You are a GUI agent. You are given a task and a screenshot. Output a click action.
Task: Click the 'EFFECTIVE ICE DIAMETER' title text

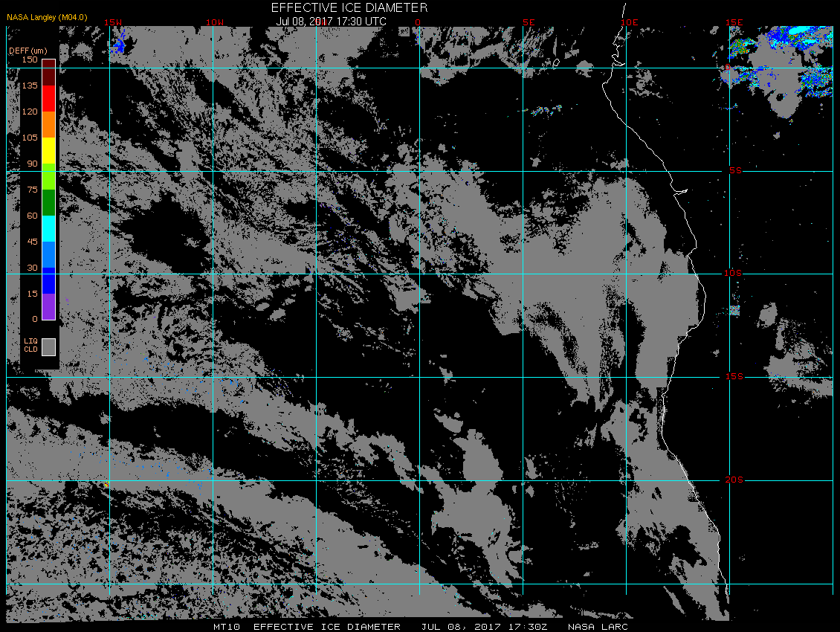click(x=349, y=7)
